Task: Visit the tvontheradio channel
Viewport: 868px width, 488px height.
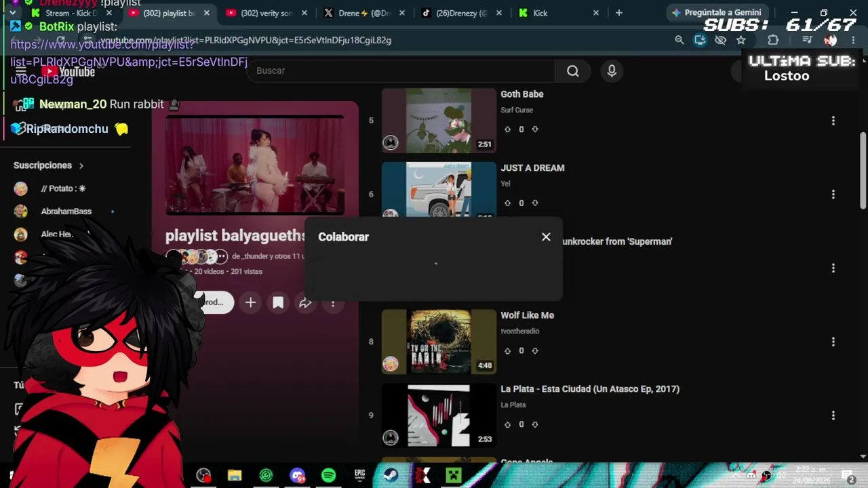Action: tap(520, 331)
